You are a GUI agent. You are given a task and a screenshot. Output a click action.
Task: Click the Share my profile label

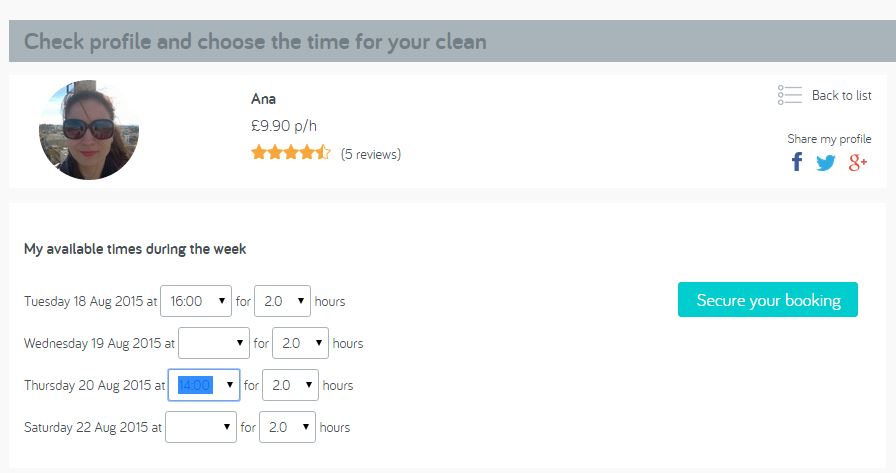pyautogui.click(x=829, y=139)
